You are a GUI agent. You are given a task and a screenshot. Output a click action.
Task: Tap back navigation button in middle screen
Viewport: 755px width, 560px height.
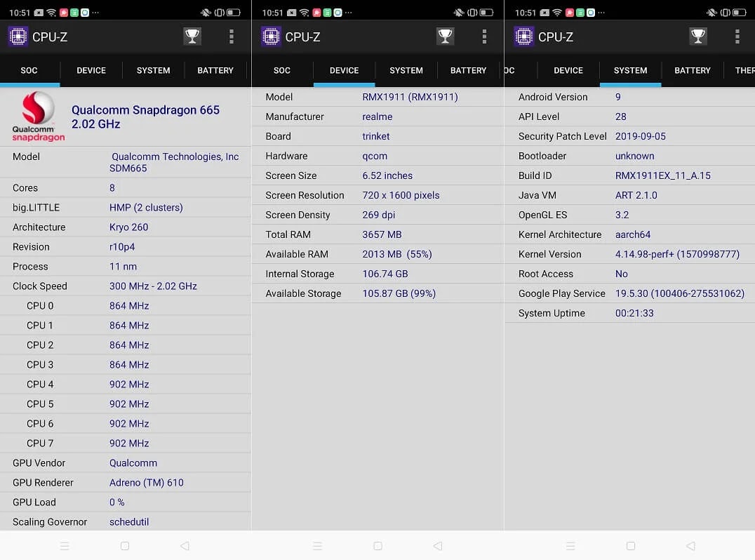tap(438, 545)
